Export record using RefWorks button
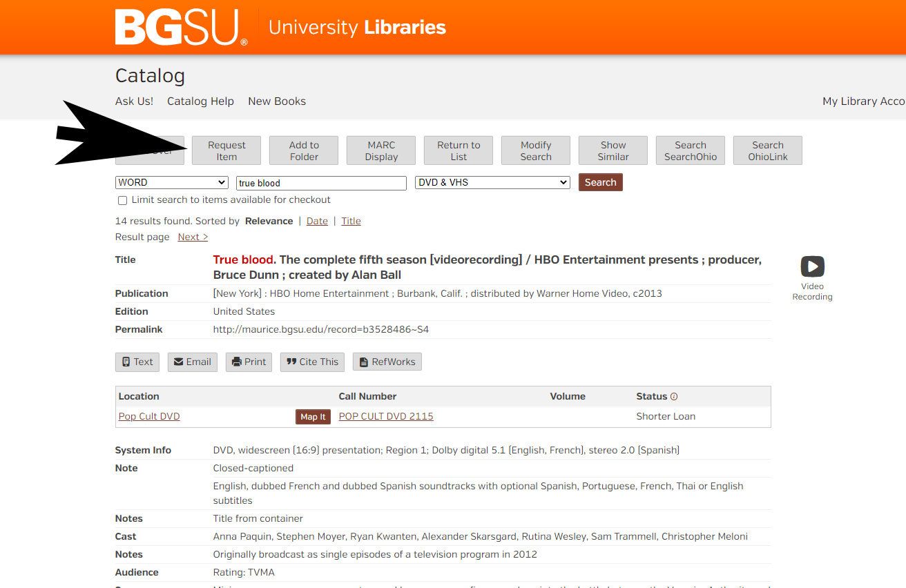The height and width of the screenshot is (588, 906). click(387, 362)
